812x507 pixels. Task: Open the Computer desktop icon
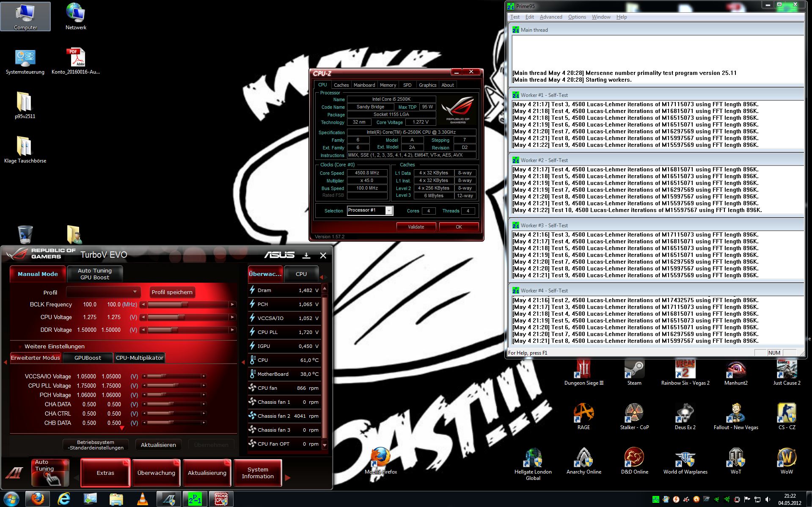pyautogui.click(x=25, y=16)
